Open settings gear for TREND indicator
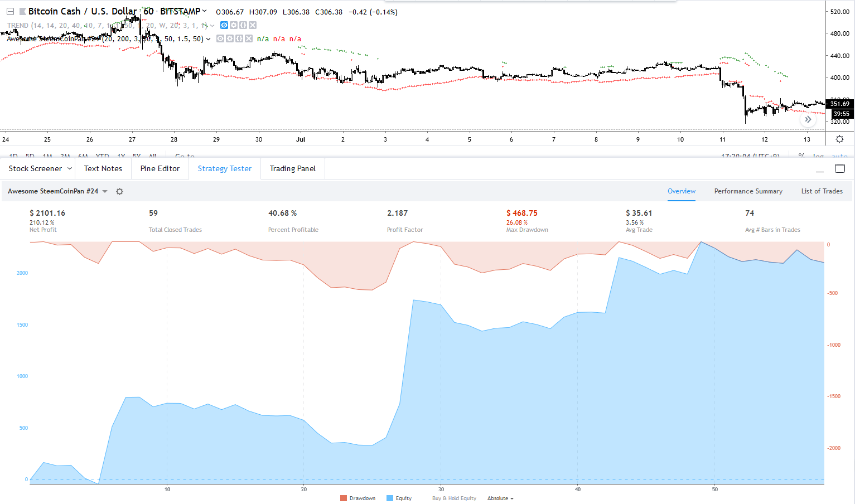Image resolution: width=855 pixels, height=504 pixels. coord(234,25)
